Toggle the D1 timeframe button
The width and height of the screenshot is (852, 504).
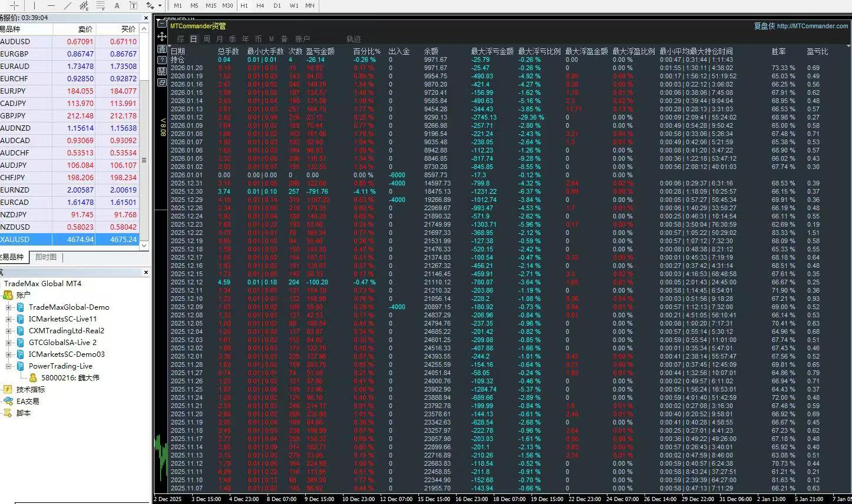point(277,5)
